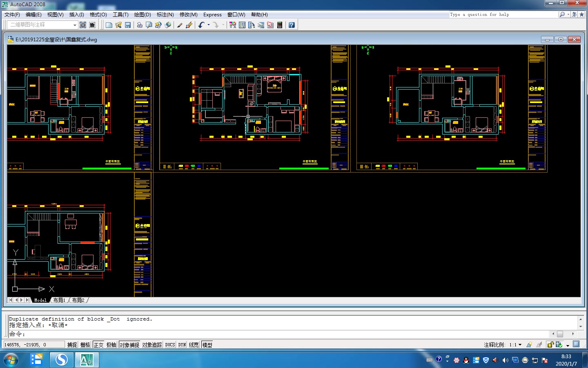Create a new drawing with QNew
The image size is (588, 368).
point(109,25)
